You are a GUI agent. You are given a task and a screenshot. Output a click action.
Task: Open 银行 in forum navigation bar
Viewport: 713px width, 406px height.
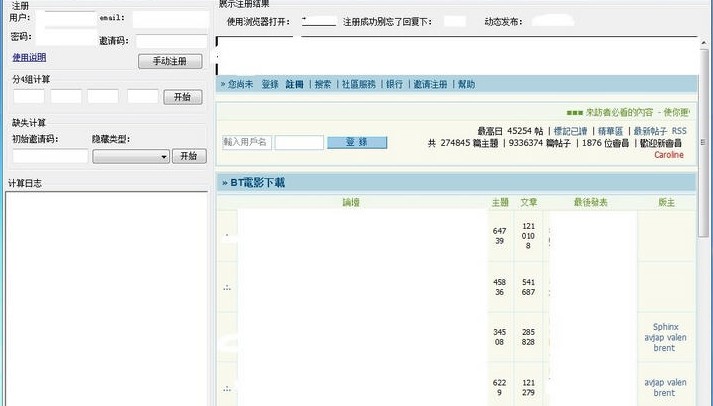tap(394, 85)
